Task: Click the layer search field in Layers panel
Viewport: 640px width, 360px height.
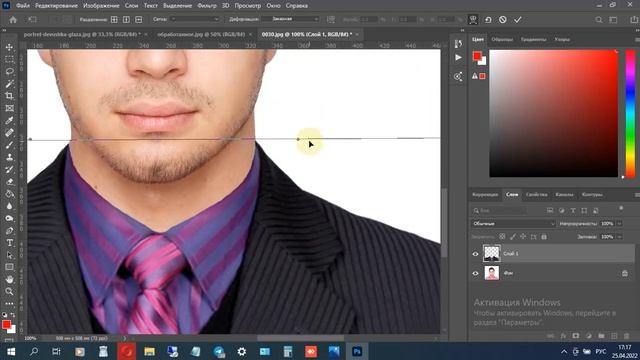Action: 499,211
